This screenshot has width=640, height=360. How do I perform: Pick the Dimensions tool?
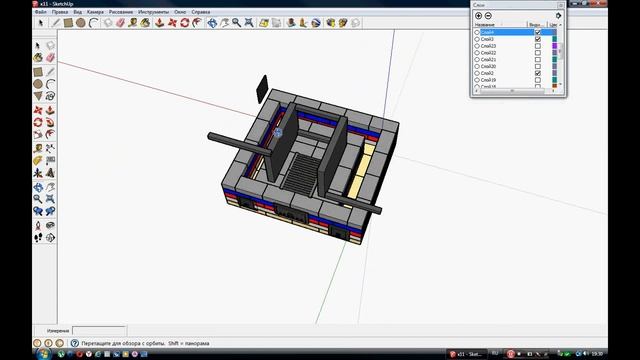click(x=50, y=148)
